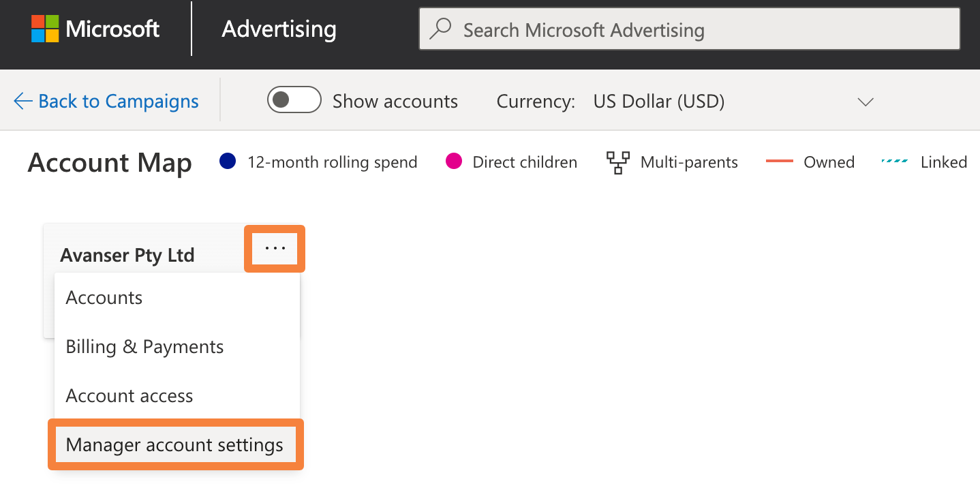The width and height of the screenshot is (980, 488).
Task: Click the teal striped Linked legend icon
Action: [x=894, y=162]
